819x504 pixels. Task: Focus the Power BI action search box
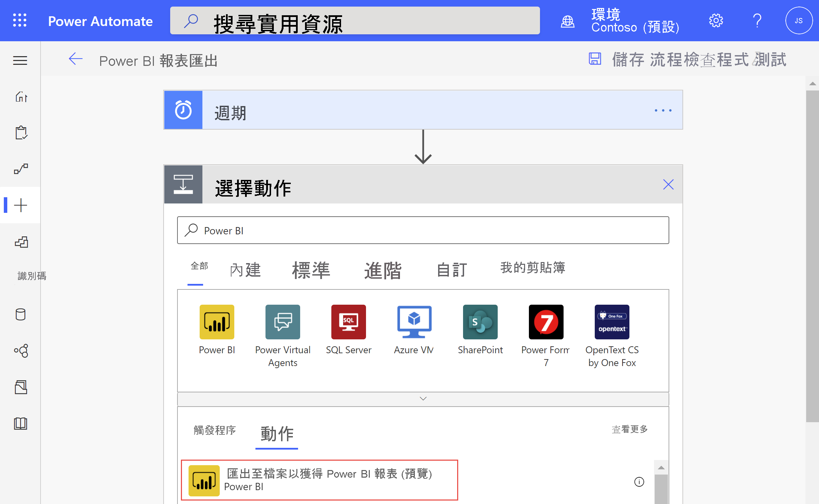click(423, 230)
